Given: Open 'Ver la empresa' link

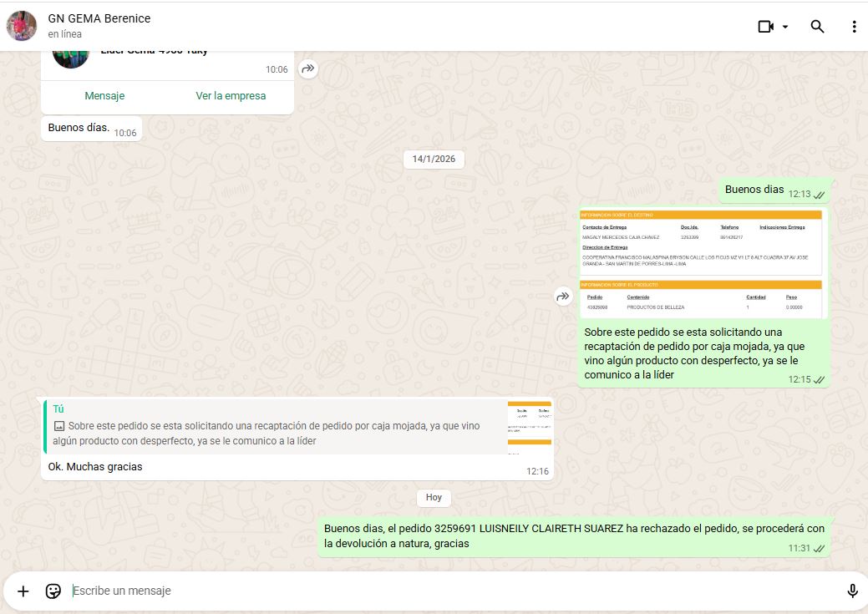Looking at the screenshot, I should 231,96.
